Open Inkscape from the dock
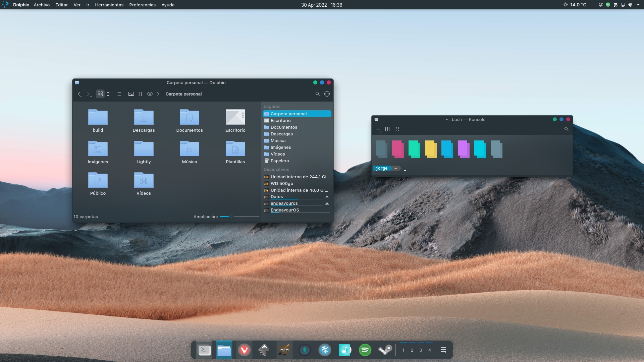Image resolution: width=644 pixels, height=362 pixels. point(264,350)
